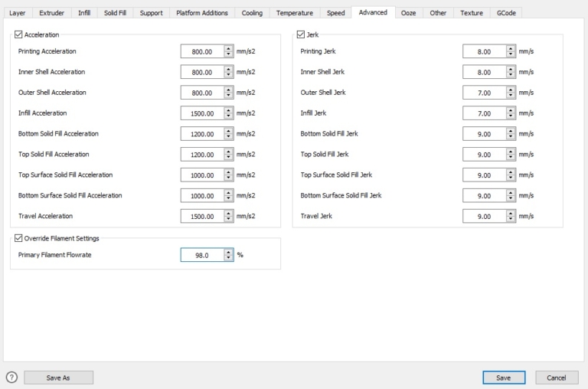
Task: Click the Save button
Action: (x=504, y=378)
